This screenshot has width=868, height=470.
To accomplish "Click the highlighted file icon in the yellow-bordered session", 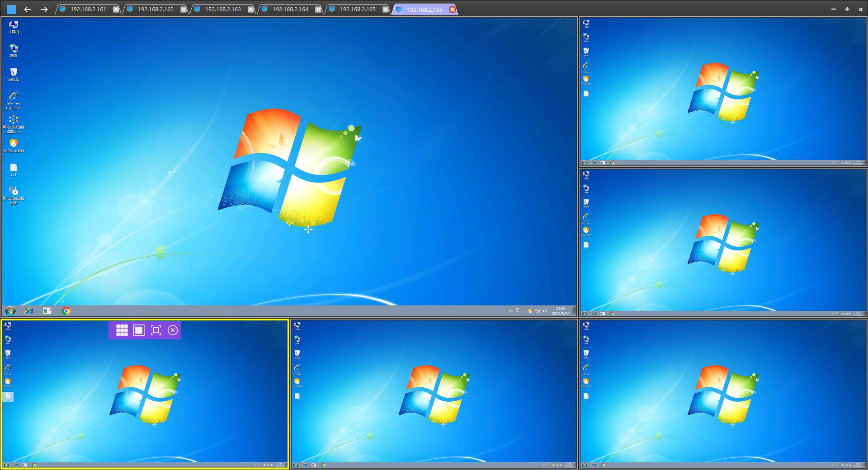I will pos(8,397).
